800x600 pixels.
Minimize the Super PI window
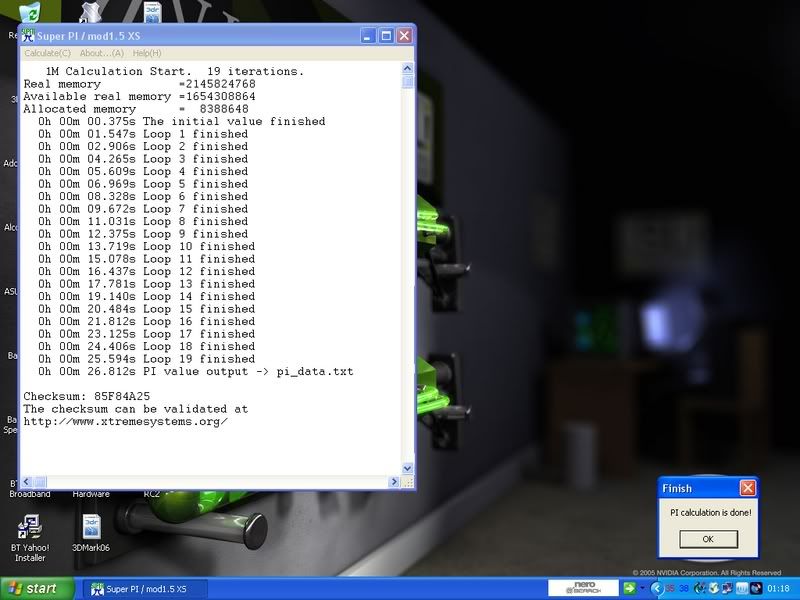click(x=368, y=36)
